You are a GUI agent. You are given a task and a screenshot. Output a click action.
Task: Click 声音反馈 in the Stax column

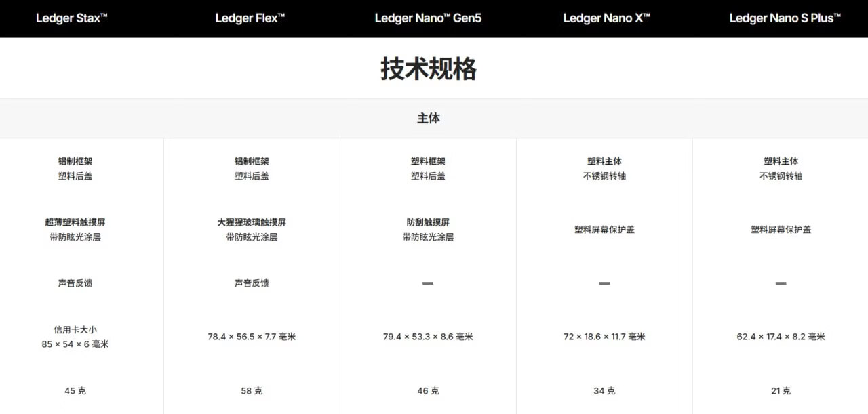[x=75, y=283]
